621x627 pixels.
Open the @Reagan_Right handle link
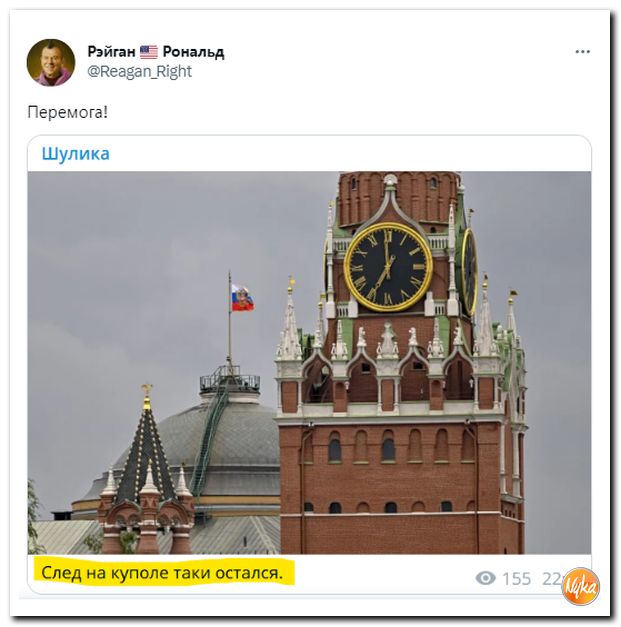tap(140, 72)
